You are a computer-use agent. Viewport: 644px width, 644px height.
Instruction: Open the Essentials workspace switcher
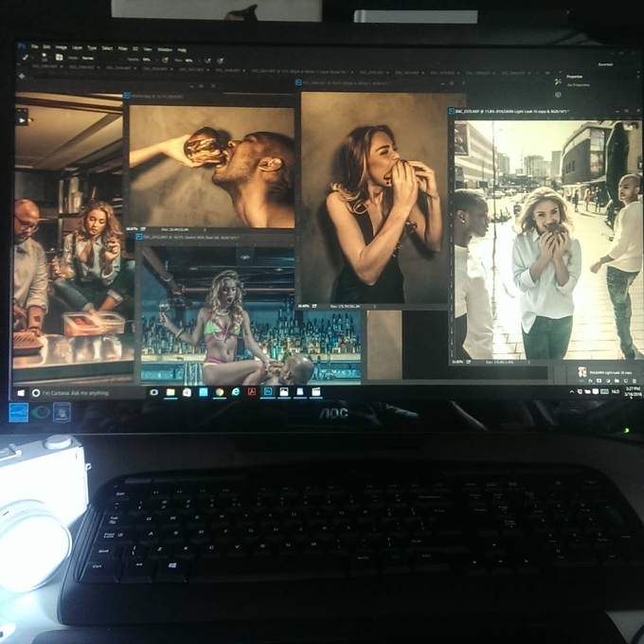tap(605, 64)
